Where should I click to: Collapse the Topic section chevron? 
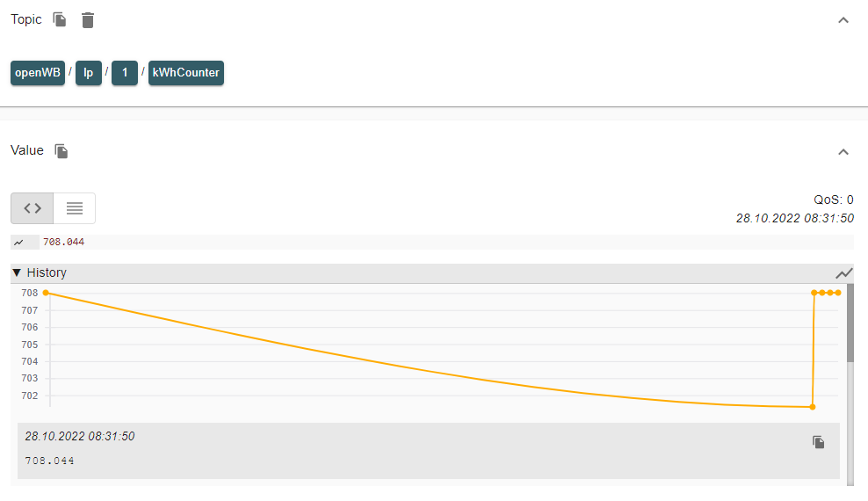tap(843, 19)
